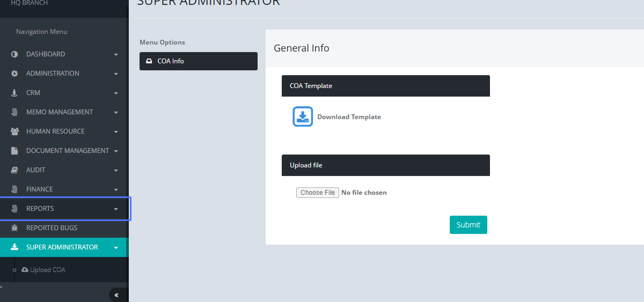Image resolution: width=644 pixels, height=302 pixels.
Task: Collapse the Super Administrator menu arrow
Action: coord(116,248)
